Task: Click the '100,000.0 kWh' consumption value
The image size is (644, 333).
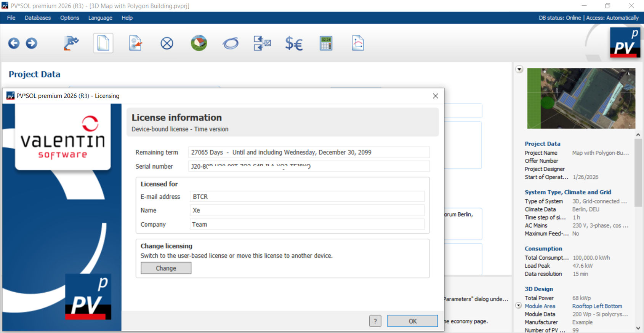Action: coord(591,258)
